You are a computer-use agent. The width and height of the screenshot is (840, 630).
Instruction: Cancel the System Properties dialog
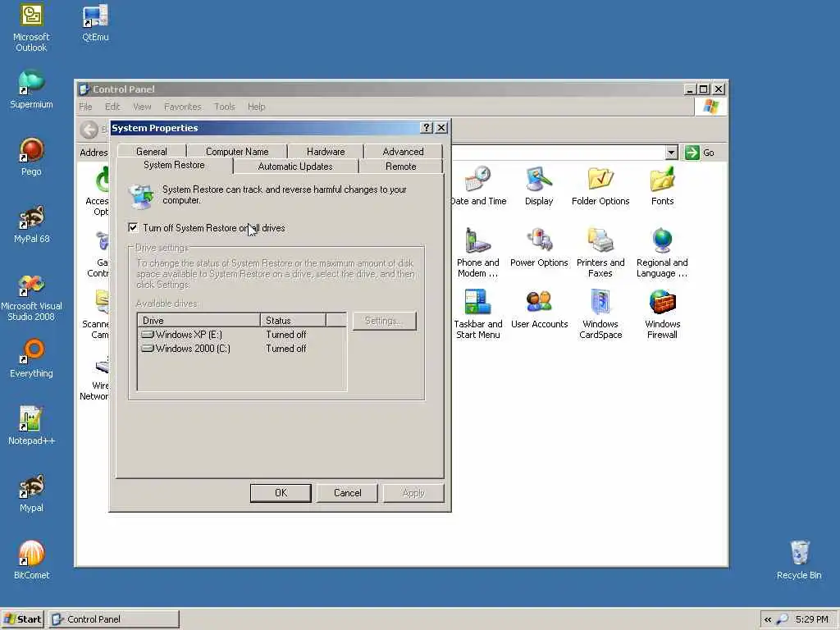(347, 493)
